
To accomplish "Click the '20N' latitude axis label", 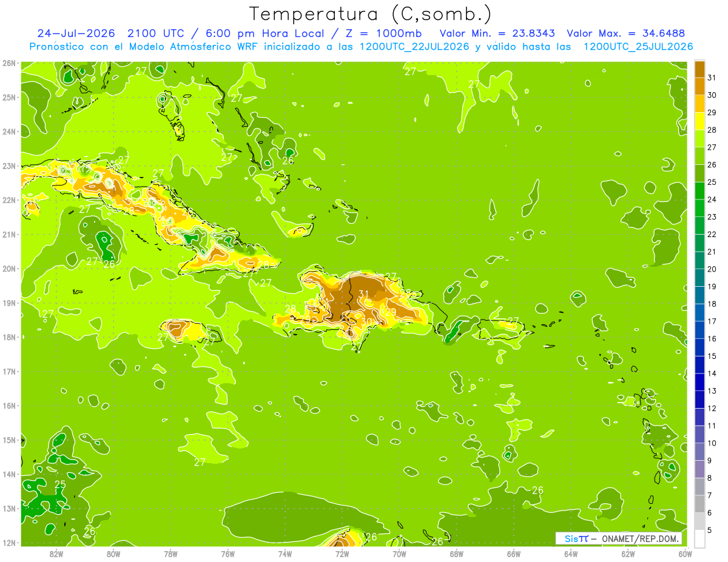I will pyautogui.click(x=8, y=269).
